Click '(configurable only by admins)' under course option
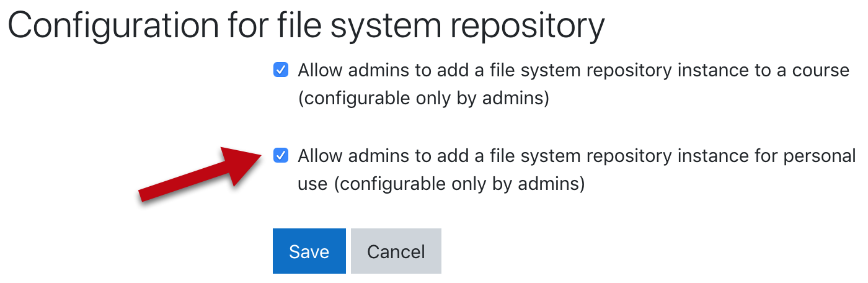Screen dimensions: 868x283 point(423,99)
